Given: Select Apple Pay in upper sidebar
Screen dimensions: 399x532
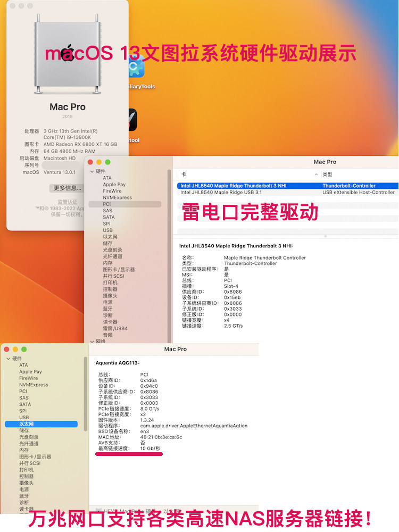Looking at the screenshot, I should [114, 184].
